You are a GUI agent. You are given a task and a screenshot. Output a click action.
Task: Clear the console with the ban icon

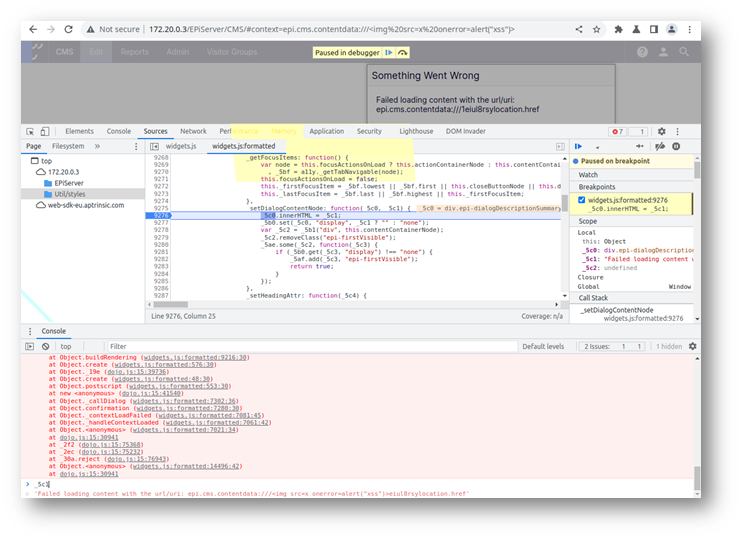[46, 346]
